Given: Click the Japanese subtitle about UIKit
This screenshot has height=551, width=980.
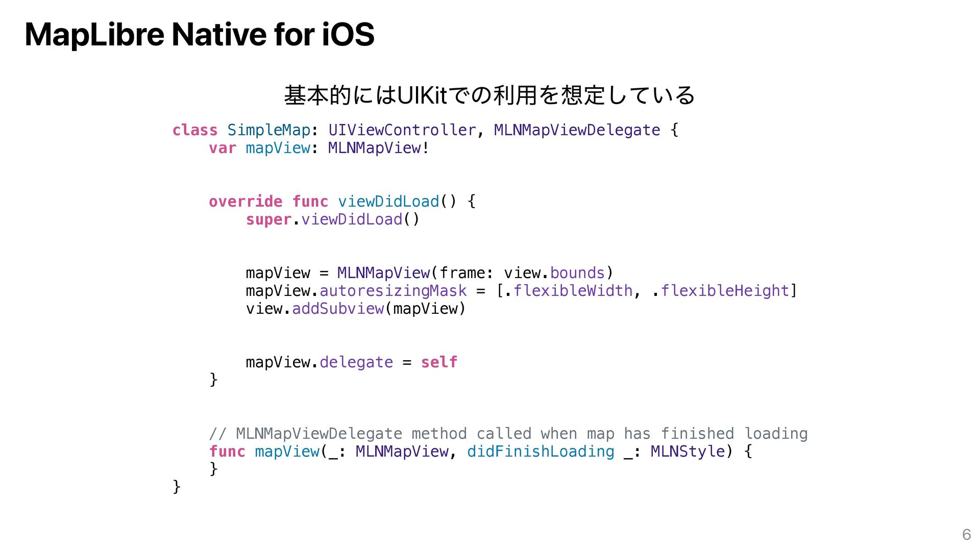Looking at the screenshot, I should pyautogui.click(x=489, y=95).
